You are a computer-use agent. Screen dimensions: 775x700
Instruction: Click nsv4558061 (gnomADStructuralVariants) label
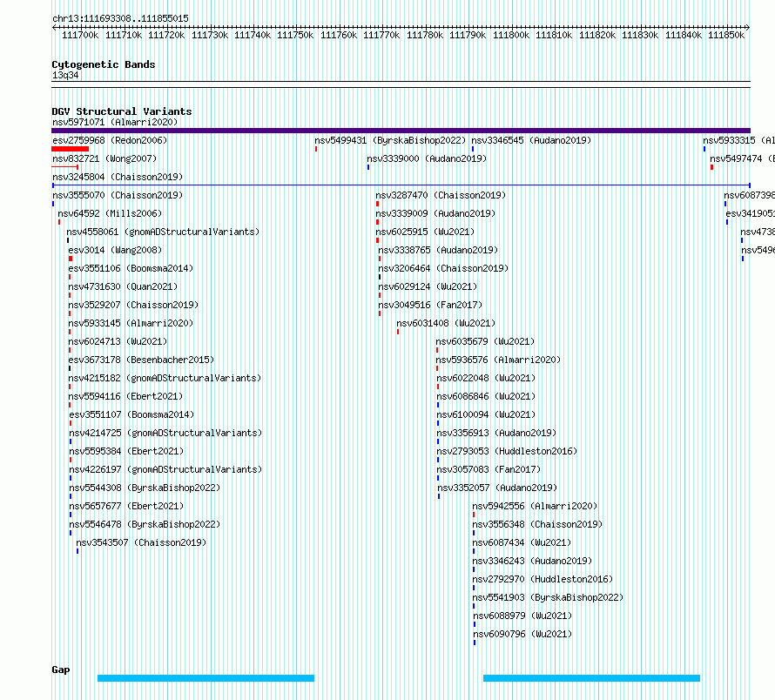coord(163,232)
